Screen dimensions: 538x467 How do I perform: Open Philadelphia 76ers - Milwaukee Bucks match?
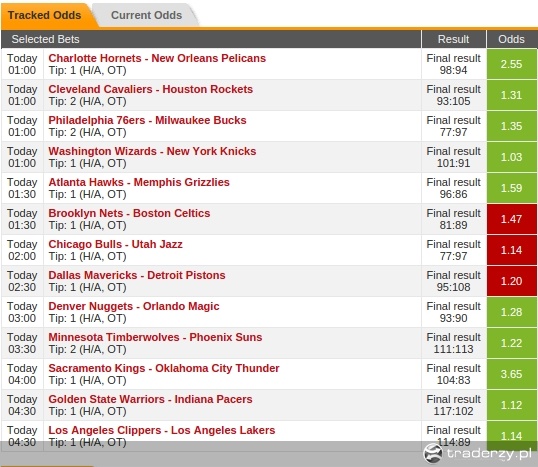147,120
